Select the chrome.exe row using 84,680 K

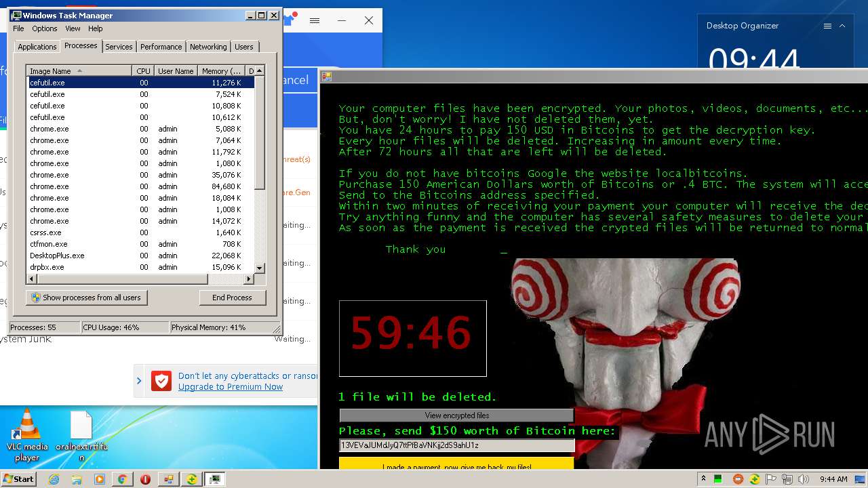point(141,186)
